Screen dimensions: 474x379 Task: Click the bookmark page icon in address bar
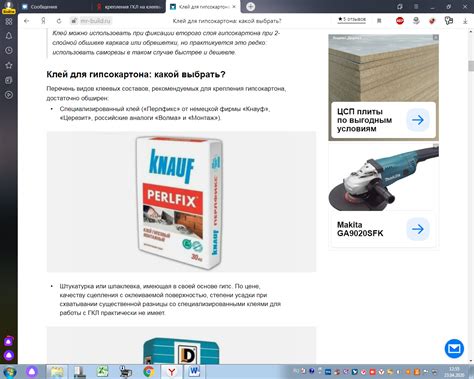[x=379, y=21]
